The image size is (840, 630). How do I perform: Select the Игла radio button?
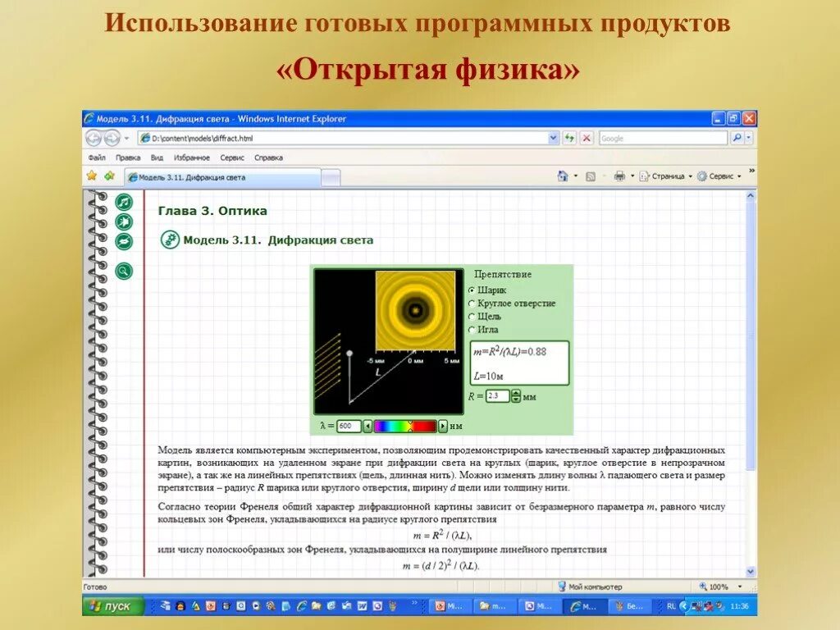472,330
